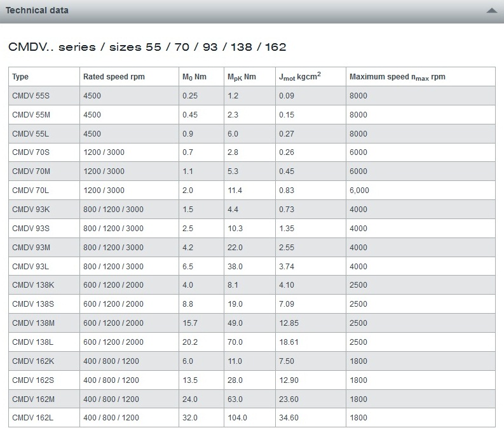Click the 6,000 max speed for CMDV 70L
The height and width of the screenshot is (428, 504).
pos(359,191)
